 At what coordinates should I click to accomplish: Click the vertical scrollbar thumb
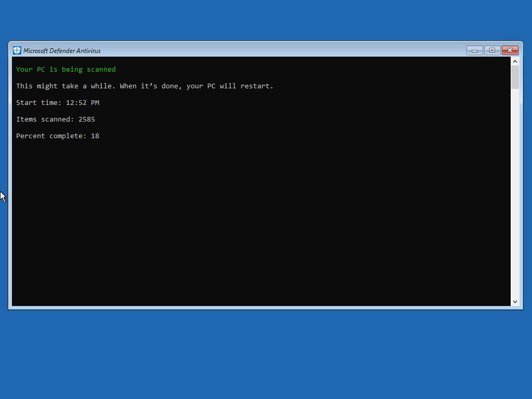click(515, 77)
